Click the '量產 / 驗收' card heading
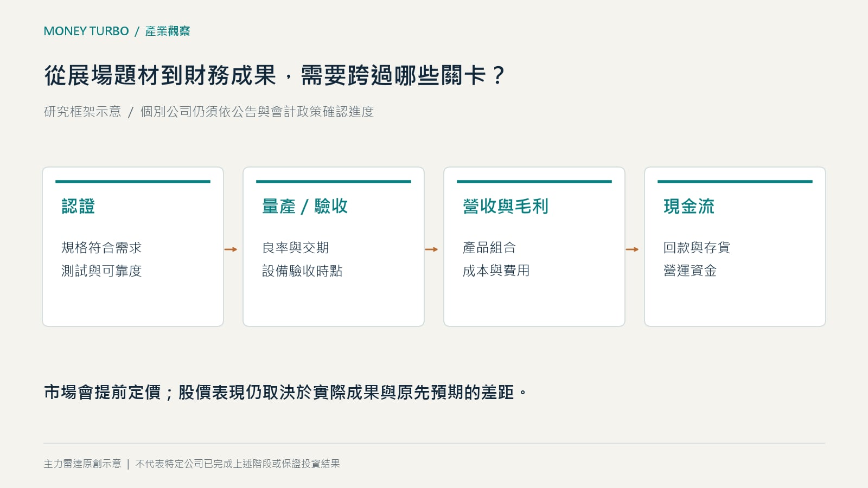This screenshot has width=868, height=488. pyautogui.click(x=305, y=206)
